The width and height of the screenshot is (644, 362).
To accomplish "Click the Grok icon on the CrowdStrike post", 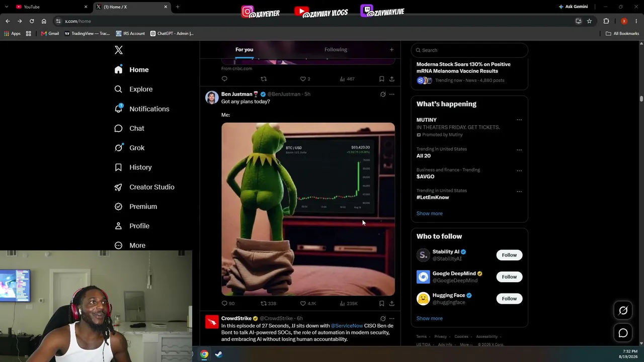I will pos(383,318).
